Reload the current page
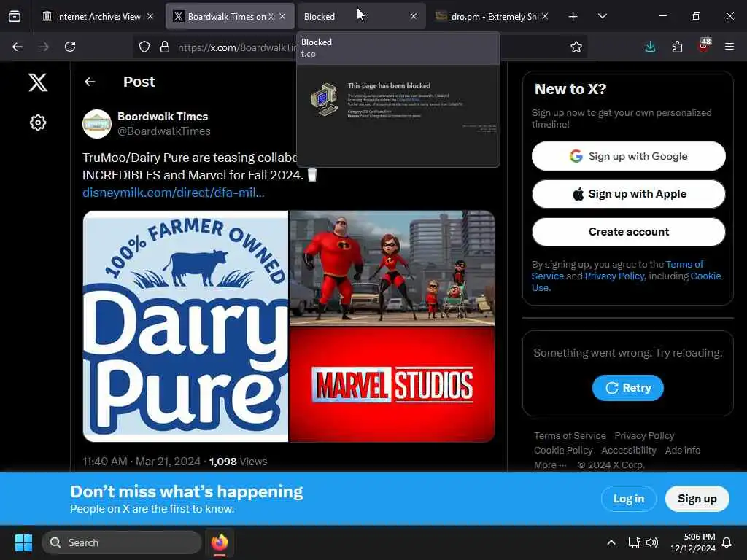Screen dimensions: 747x560 (x=70, y=47)
